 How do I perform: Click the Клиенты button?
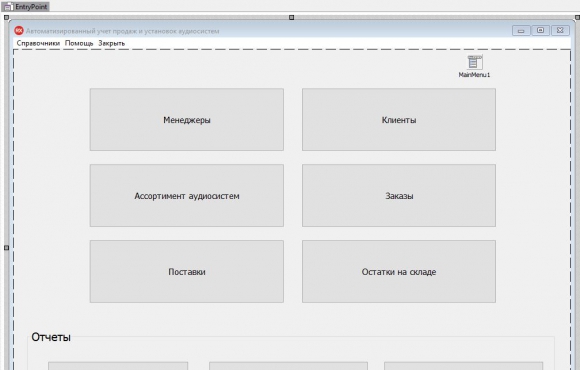point(399,120)
